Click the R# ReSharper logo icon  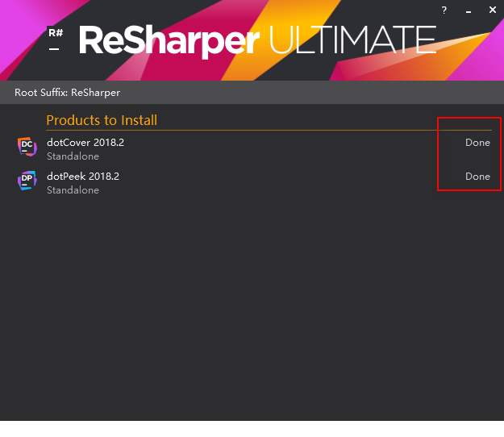point(56,40)
